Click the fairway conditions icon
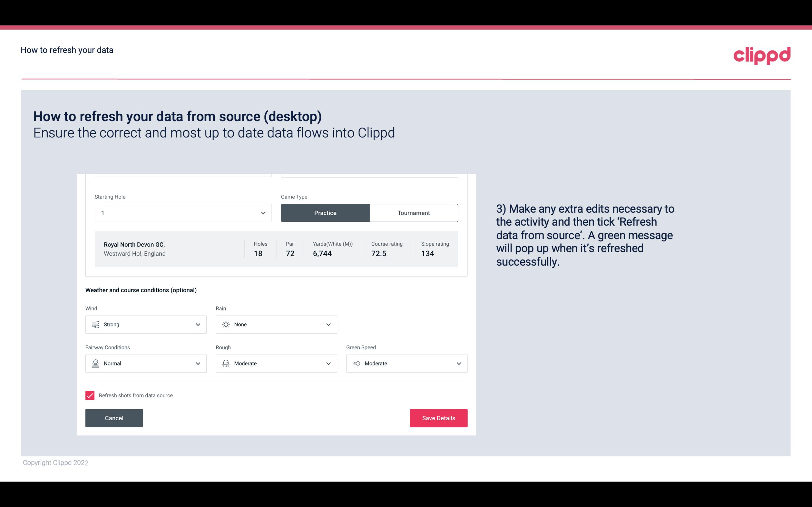The height and width of the screenshot is (507, 812). tap(95, 363)
